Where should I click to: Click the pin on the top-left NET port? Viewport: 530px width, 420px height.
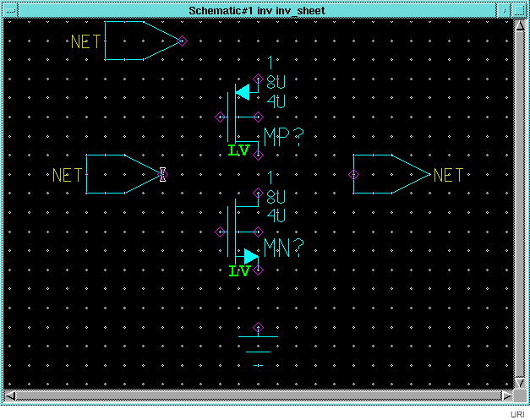tap(181, 41)
